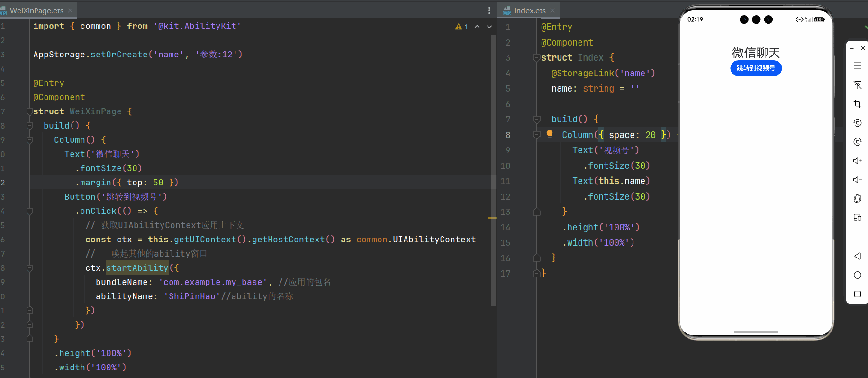The image size is (868, 378).
Task: Click the startAbility method name
Action: [x=137, y=268]
